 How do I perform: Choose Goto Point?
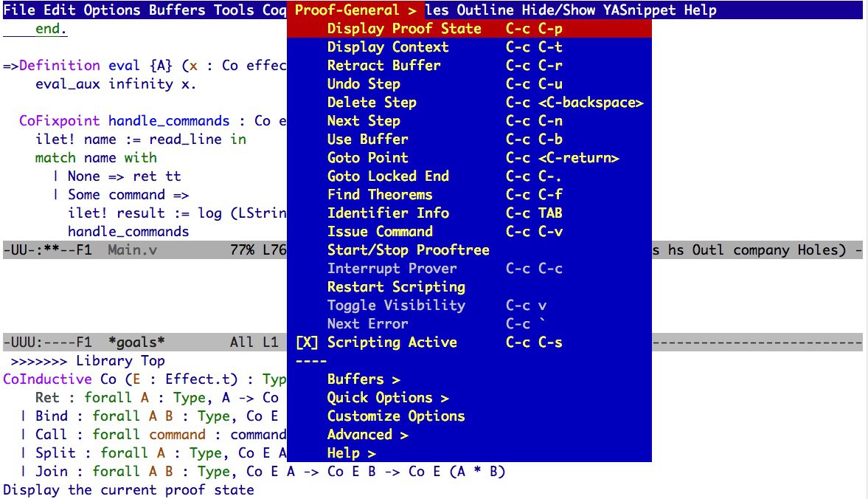point(470,158)
